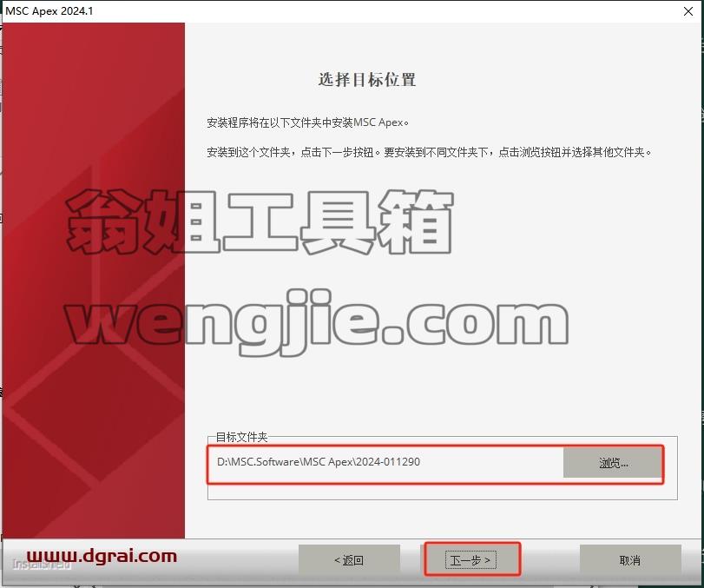Click the MSC Apex 2024.1 title bar text

pos(49,10)
